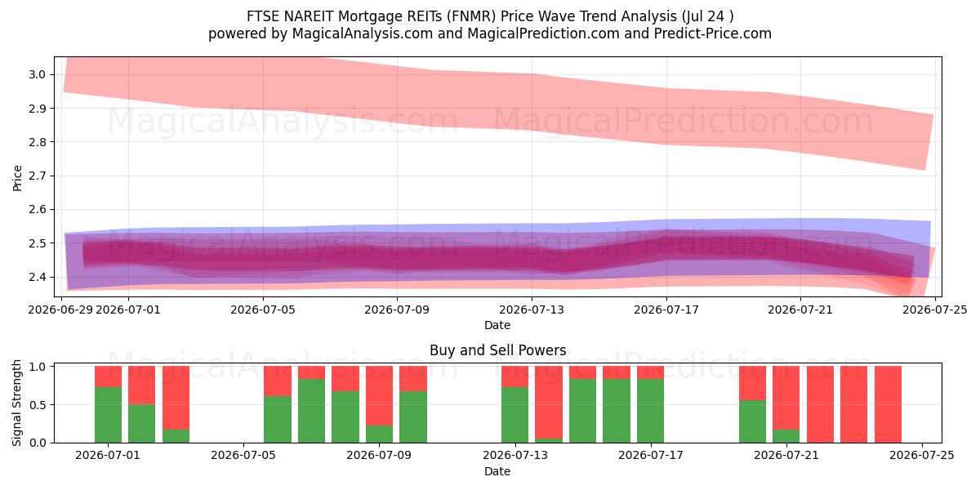Click the 2.6 price axis tick

[x=38, y=210]
